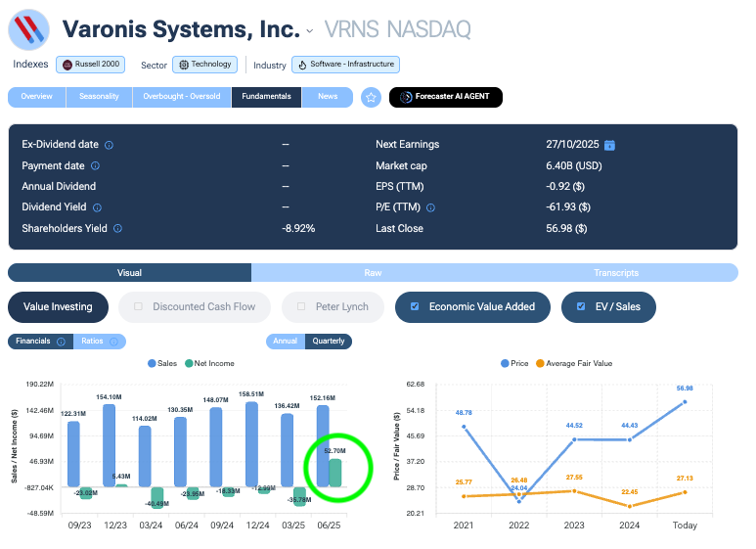
Task: Select the Fundamentals tab
Action: click(x=267, y=97)
